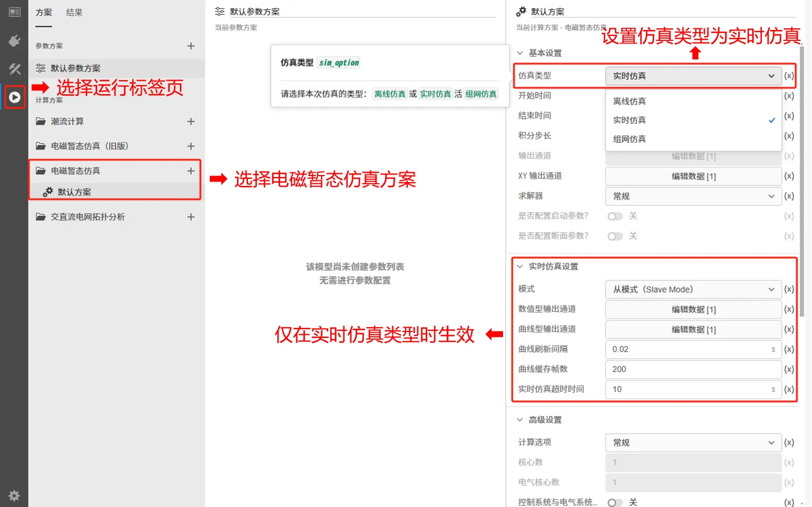The image size is (812, 507).
Task: Toggle the 控制系统与电气系统 switch
Action: (615, 503)
